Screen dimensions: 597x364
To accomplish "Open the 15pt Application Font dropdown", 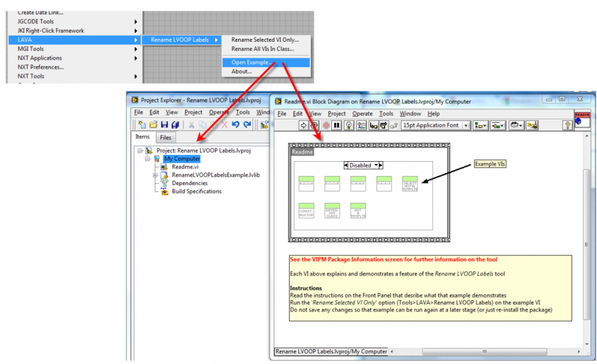I will click(436, 125).
